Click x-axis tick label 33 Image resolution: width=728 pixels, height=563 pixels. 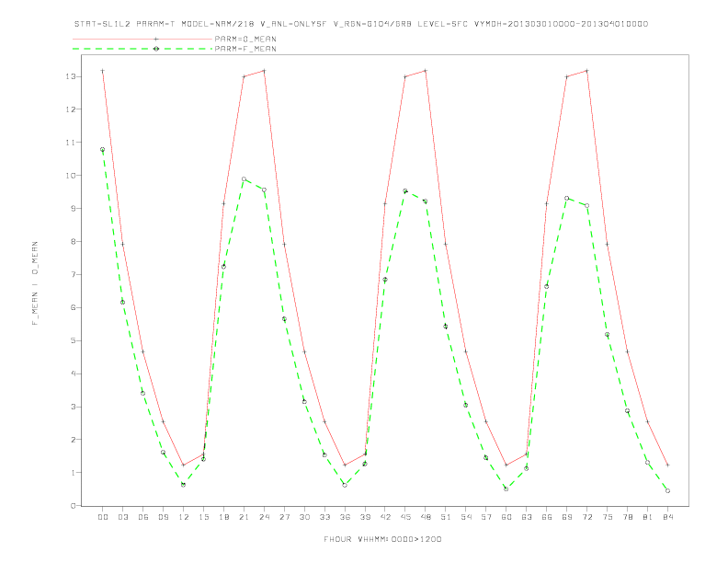point(324,517)
